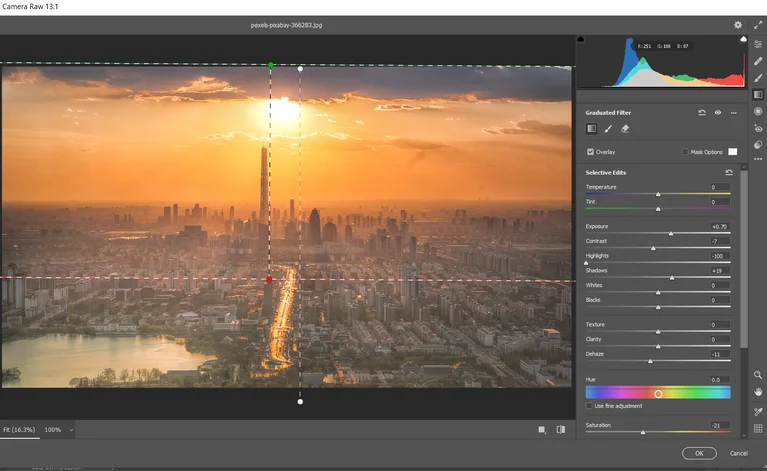Select the Spot Removal healing tool
Screen dimensions: 767x471
[x=758, y=61]
